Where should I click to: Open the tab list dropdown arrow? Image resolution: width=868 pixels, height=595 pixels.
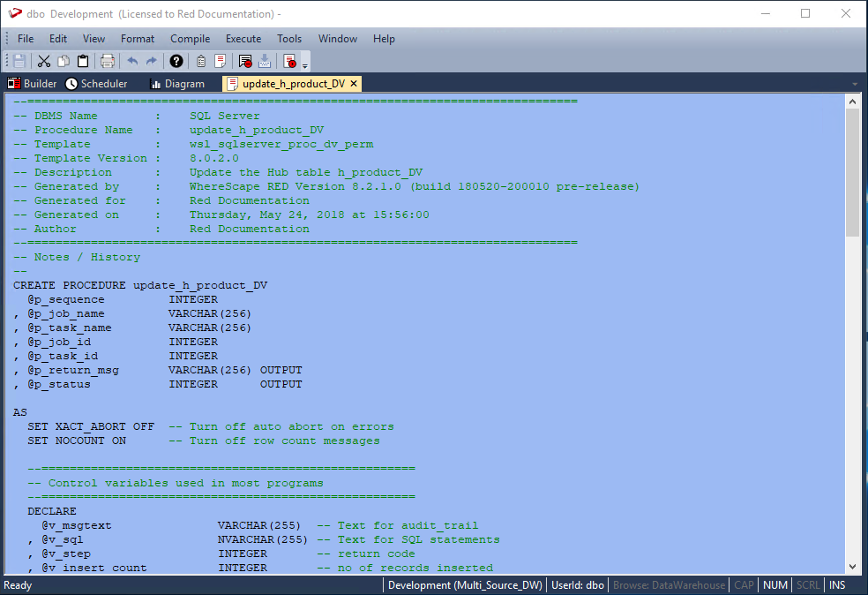point(855,84)
